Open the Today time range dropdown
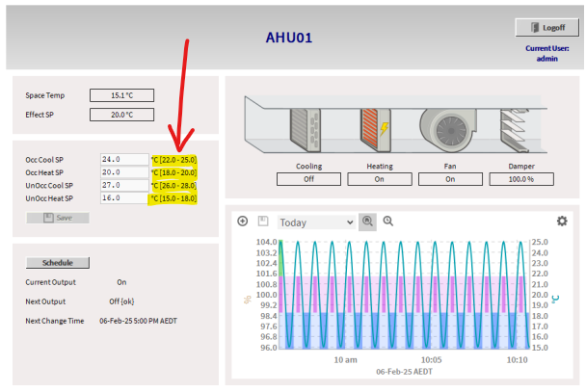 pos(316,222)
